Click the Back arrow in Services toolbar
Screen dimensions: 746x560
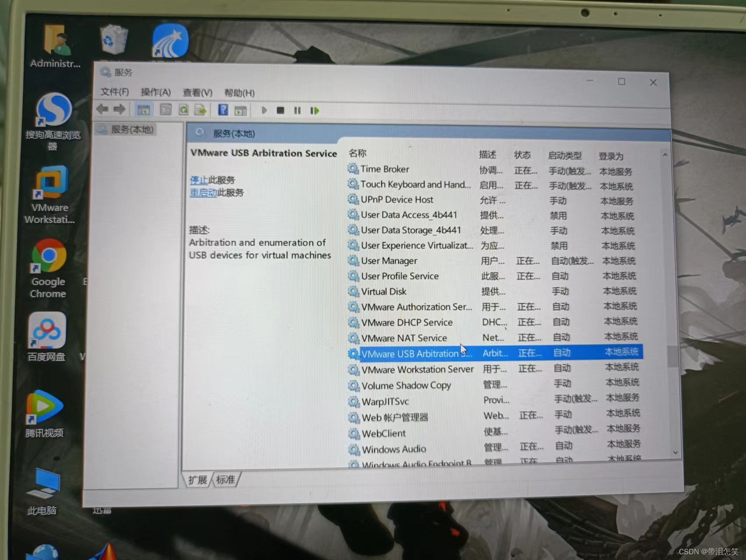pos(102,109)
